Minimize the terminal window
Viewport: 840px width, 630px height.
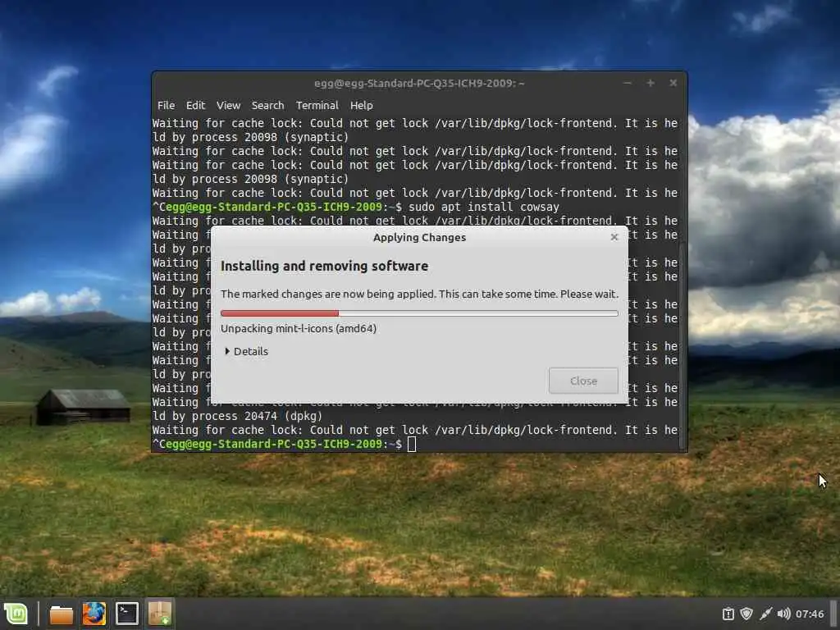[x=628, y=83]
